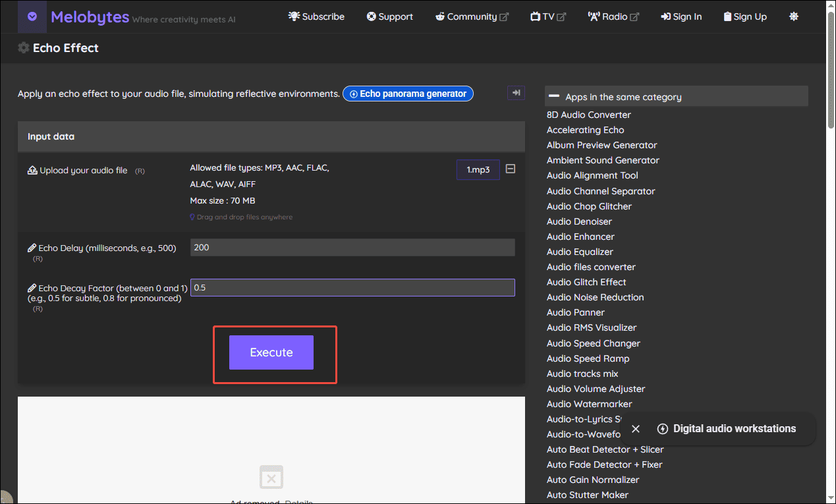The height and width of the screenshot is (504, 836).
Task: Expand the Digital audio workstations suggestion
Action: [x=662, y=429]
